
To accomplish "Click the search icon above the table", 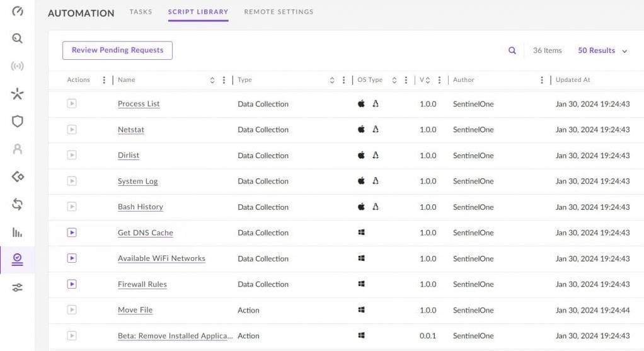I will pyautogui.click(x=512, y=50).
